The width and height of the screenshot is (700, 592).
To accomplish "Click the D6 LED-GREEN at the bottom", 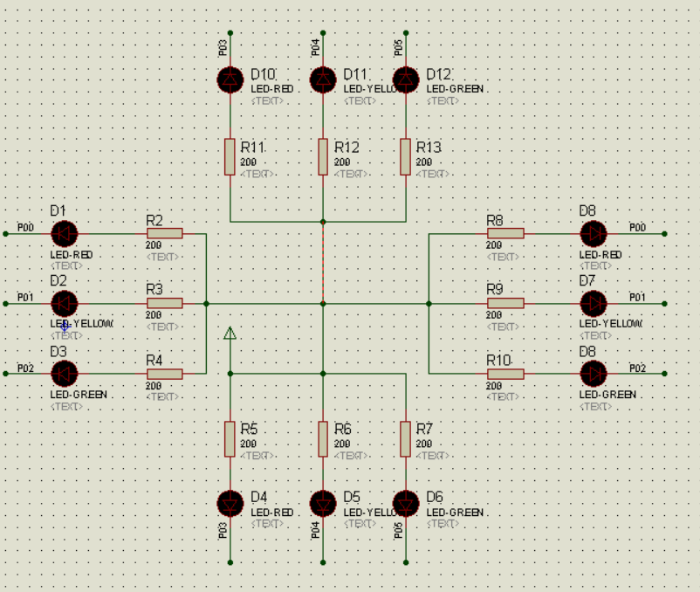I will (405, 504).
